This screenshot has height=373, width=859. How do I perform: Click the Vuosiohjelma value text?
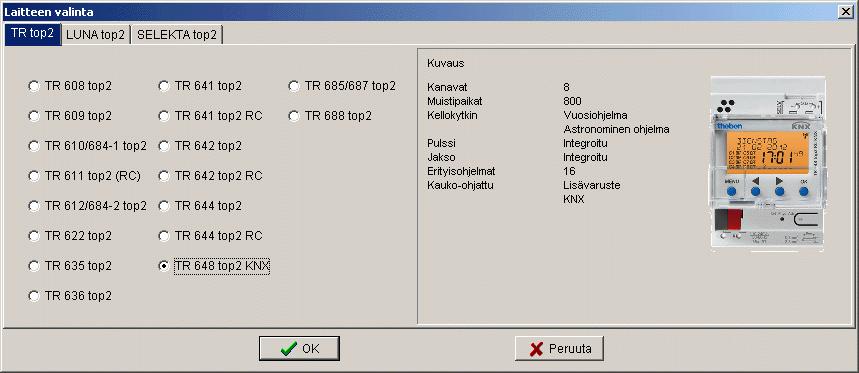(595, 116)
